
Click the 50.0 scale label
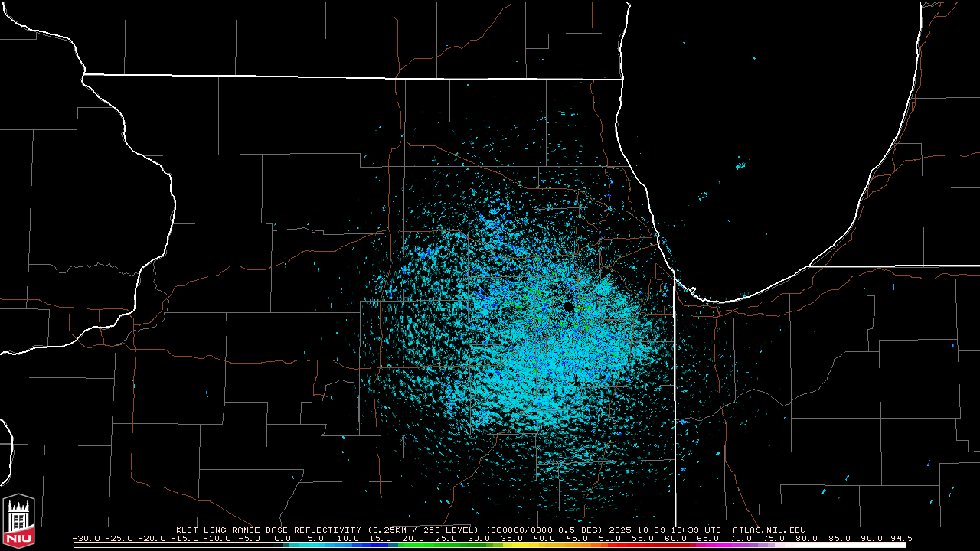click(x=609, y=538)
